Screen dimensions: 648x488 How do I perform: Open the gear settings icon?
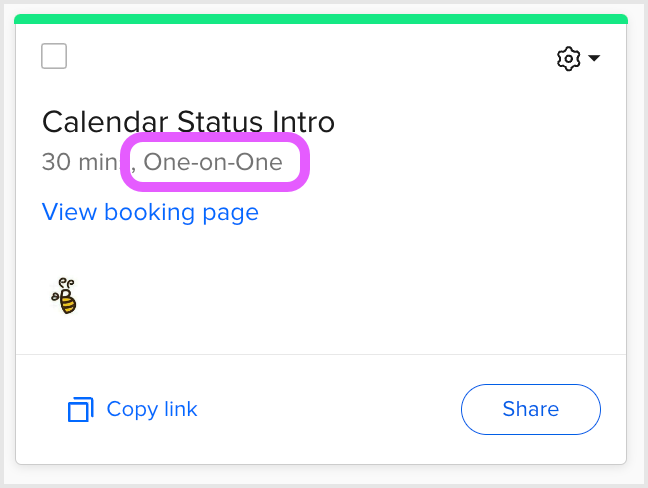pyautogui.click(x=569, y=59)
